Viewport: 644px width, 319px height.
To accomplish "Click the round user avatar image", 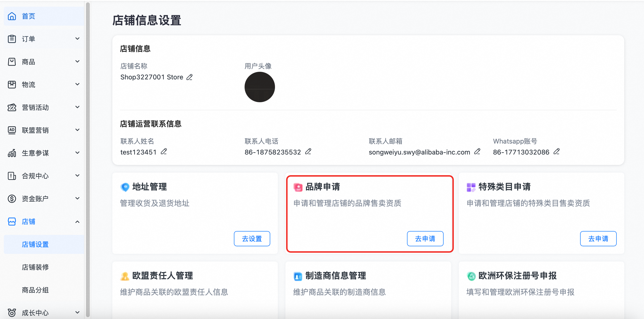I will click(260, 87).
